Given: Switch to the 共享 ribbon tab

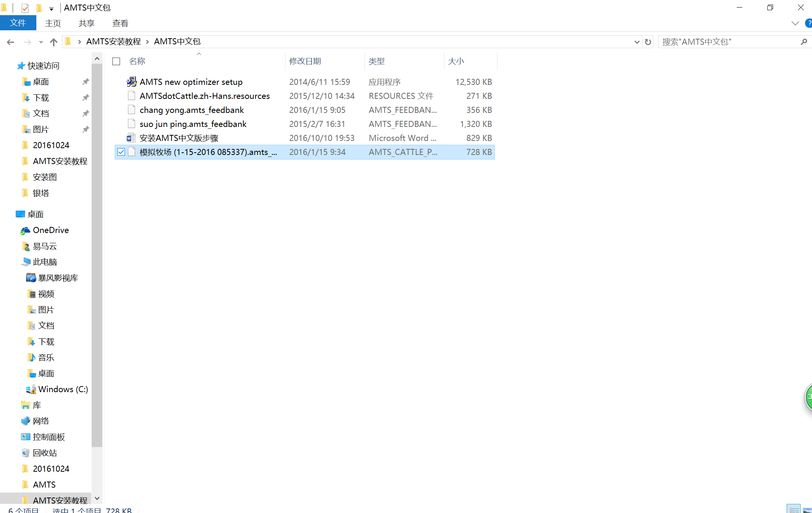Looking at the screenshot, I should 86,23.
